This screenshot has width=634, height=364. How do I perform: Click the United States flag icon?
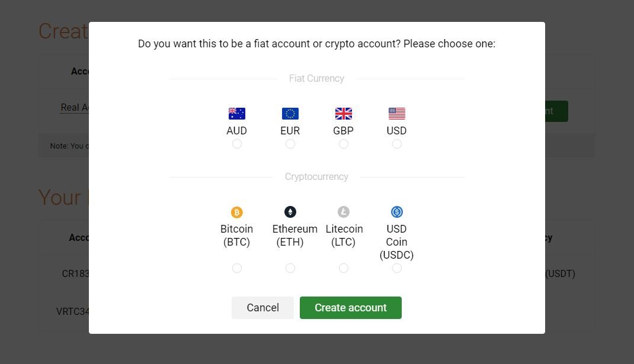point(397,114)
